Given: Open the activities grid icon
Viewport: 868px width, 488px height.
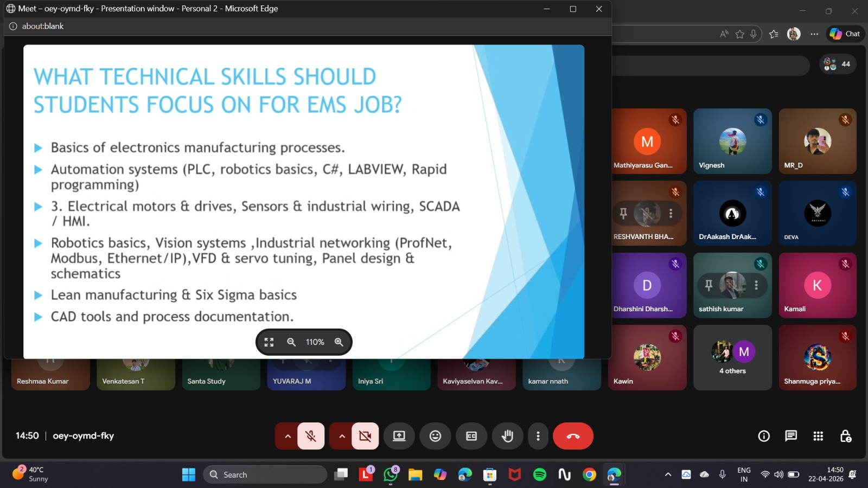Looking at the screenshot, I should click(x=818, y=436).
